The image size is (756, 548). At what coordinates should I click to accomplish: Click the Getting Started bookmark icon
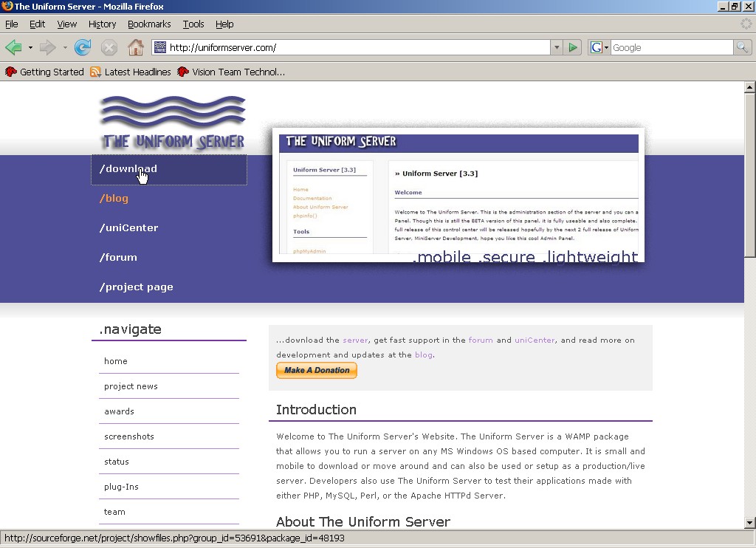pos(10,72)
